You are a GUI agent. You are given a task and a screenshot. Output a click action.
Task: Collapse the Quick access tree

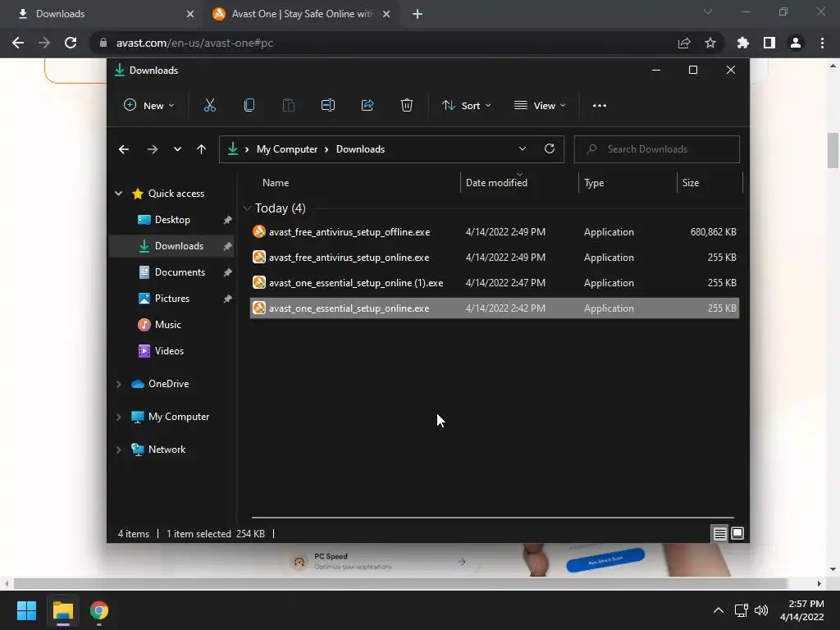click(x=118, y=194)
